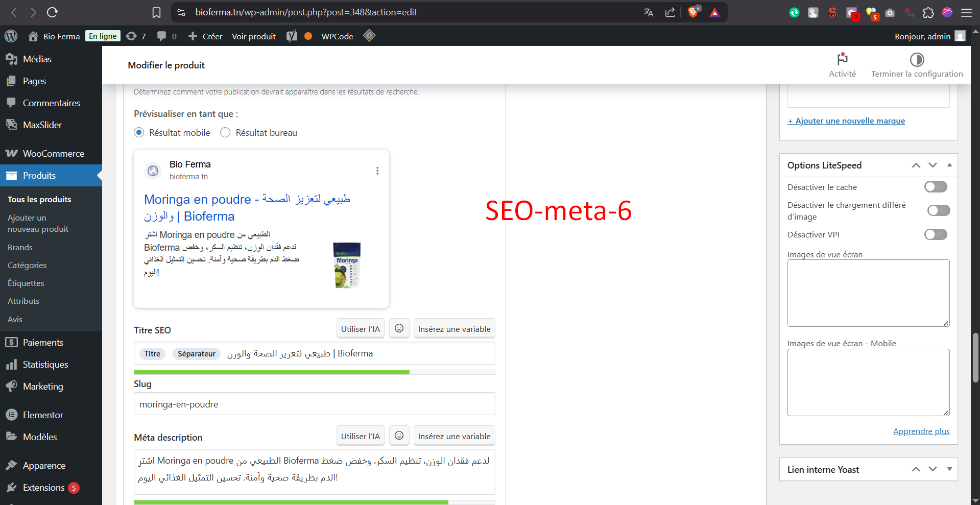Move Lien interne Yoast panel up

[916, 469]
